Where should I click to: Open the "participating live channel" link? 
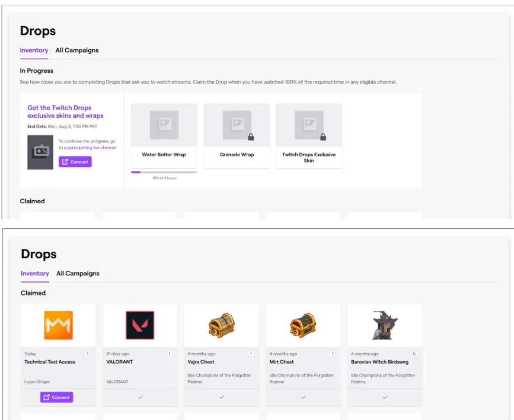click(x=91, y=148)
